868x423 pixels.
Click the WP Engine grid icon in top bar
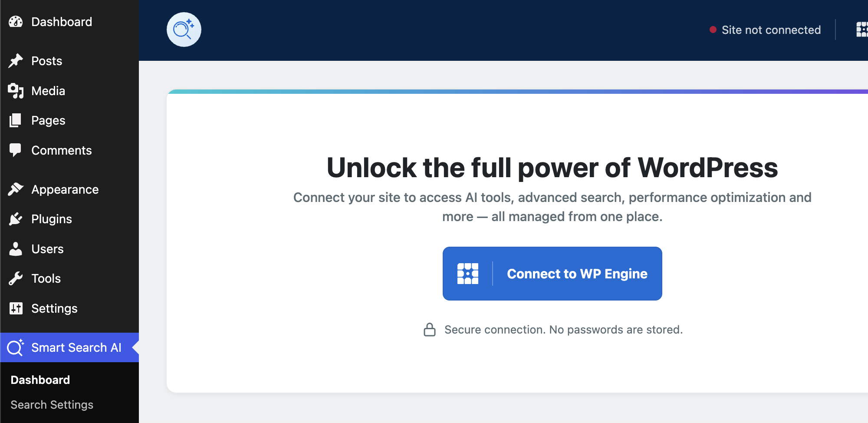[862, 30]
